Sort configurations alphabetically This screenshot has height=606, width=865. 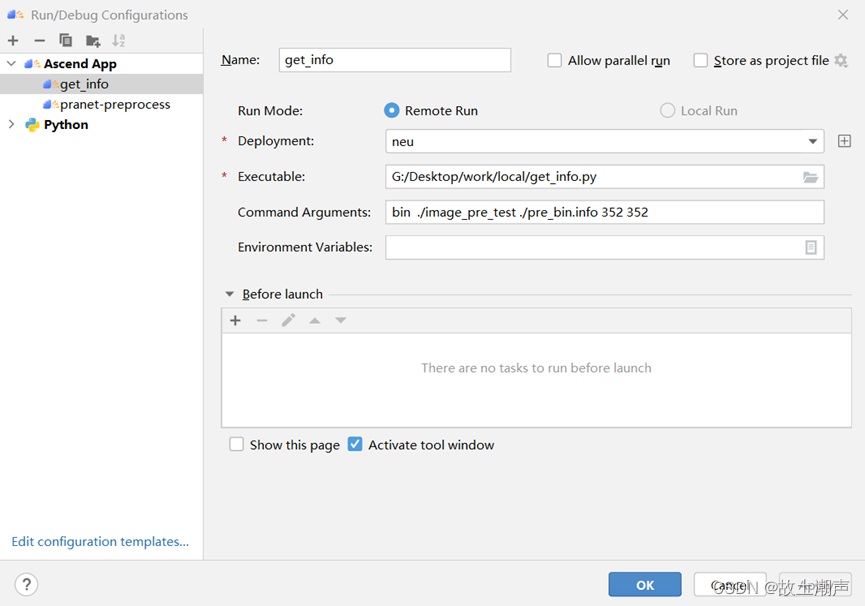(x=119, y=40)
